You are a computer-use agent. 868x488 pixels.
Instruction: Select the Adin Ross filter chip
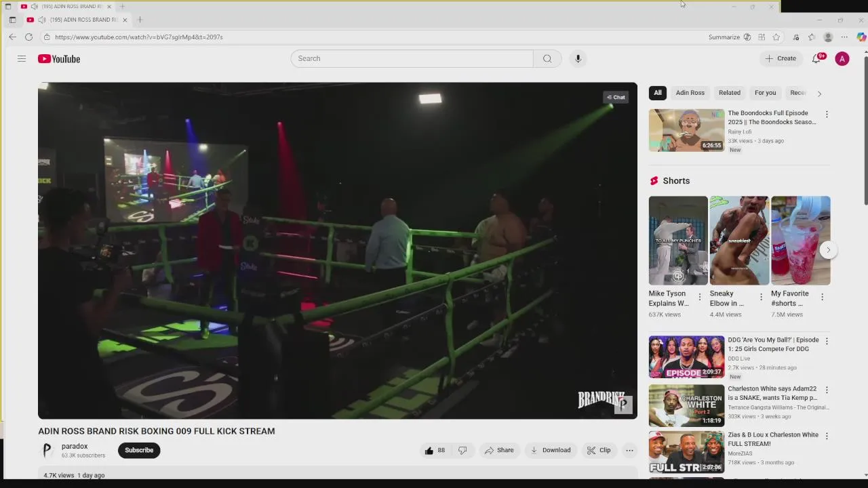(690, 93)
